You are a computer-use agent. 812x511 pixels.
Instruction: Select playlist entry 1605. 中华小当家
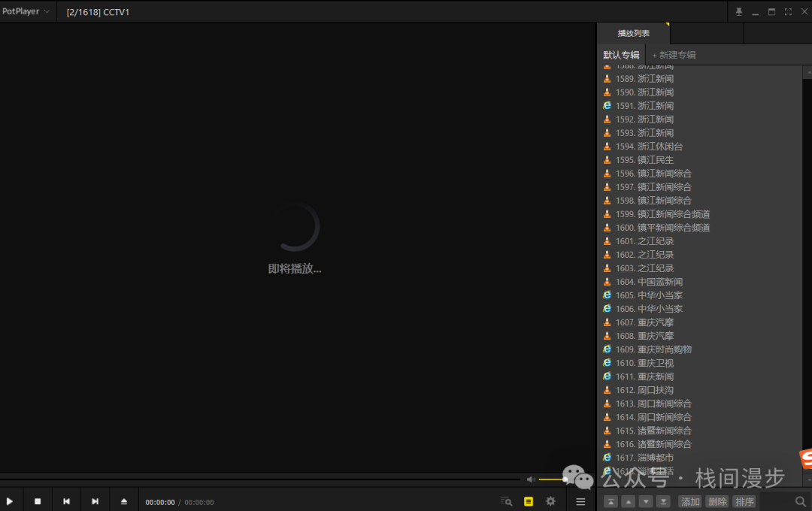click(700, 295)
